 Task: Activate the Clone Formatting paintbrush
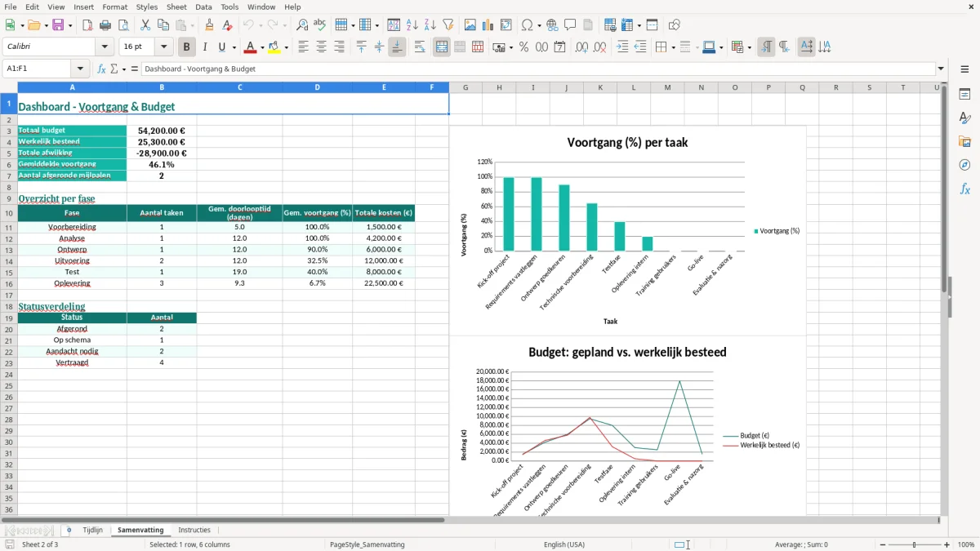(209, 25)
